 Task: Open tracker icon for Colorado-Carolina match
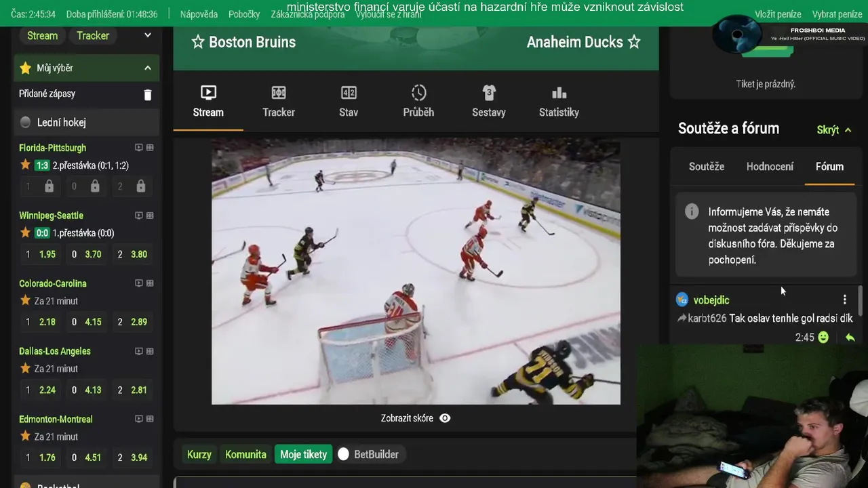150,283
